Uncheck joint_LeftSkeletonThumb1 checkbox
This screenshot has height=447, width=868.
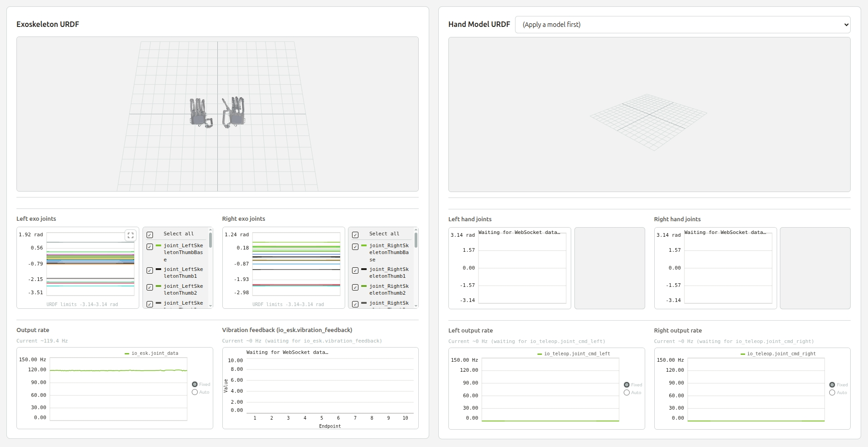click(x=150, y=270)
